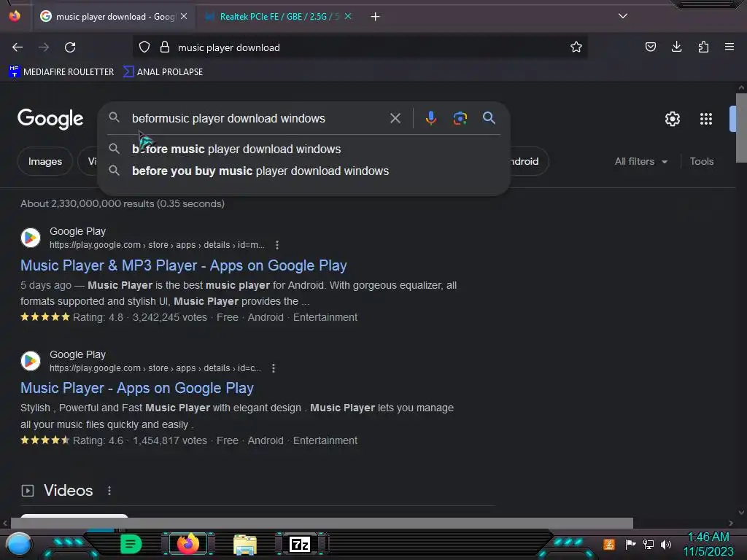Screen dimensions: 747x560
Task: Switch to Firefox in the taskbar
Action: point(187,544)
